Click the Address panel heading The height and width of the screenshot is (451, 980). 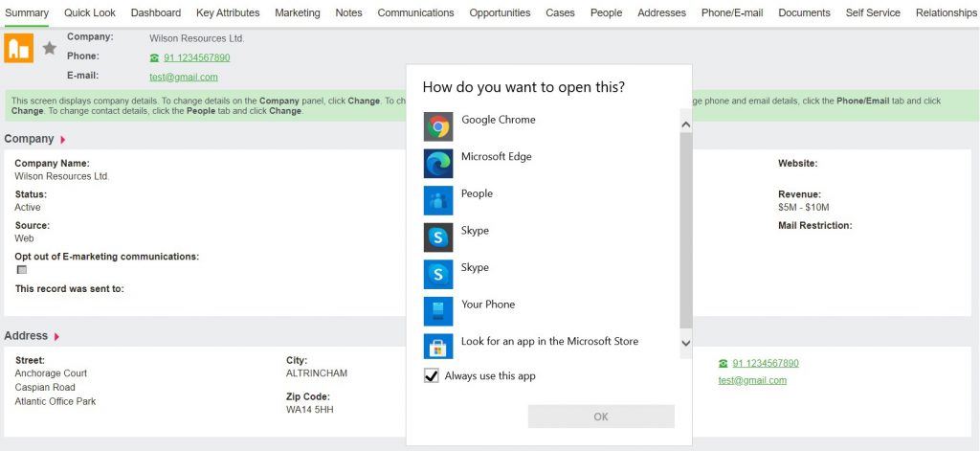pyautogui.click(x=26, y=336)
